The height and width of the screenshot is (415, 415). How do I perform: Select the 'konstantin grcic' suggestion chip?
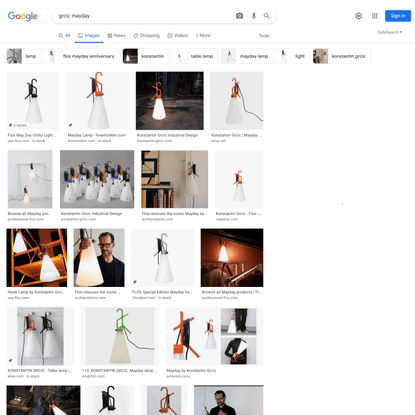pos(342,56)
